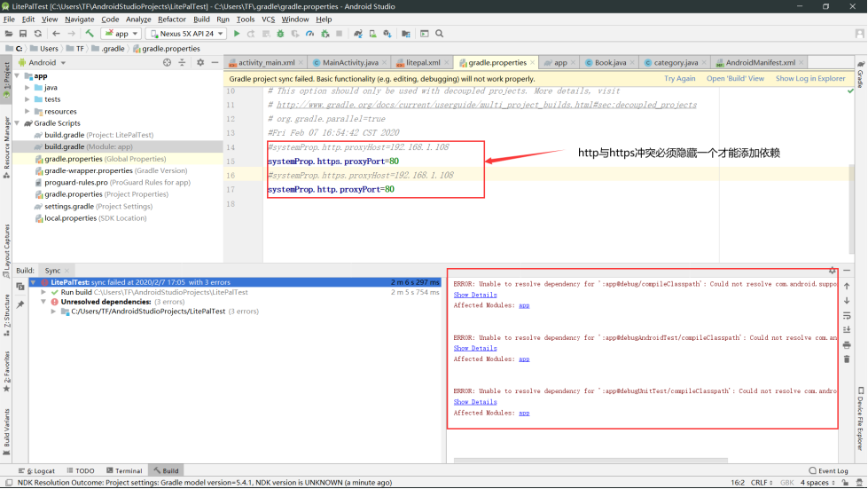
Task: Expand the resources folder node
Action: point(27,111)
